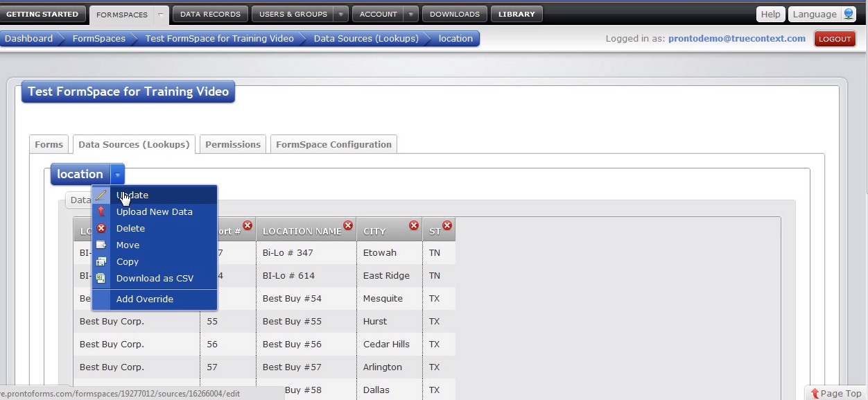Open the FormSpace Configuration tab

point(333,145)
